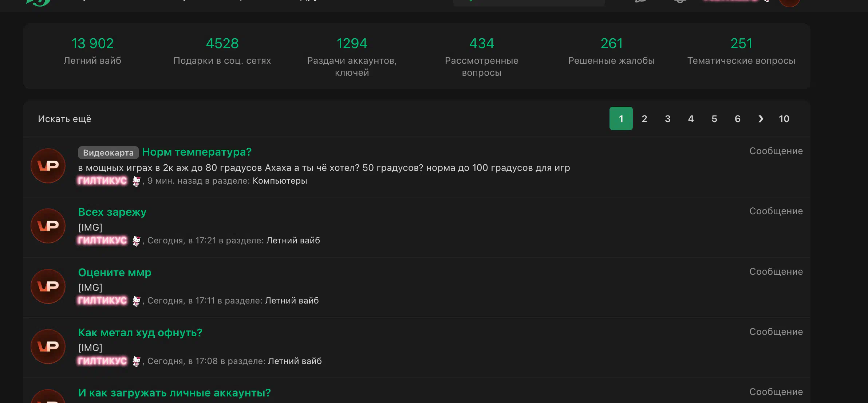868x403 pixels.
Task: Go to results page 2
Action: (x=644, y=119)
